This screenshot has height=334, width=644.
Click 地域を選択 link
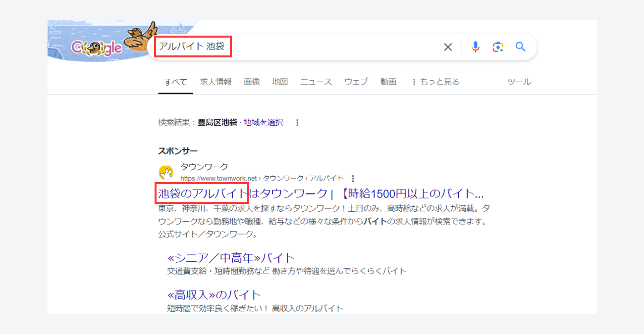[264, 122]
